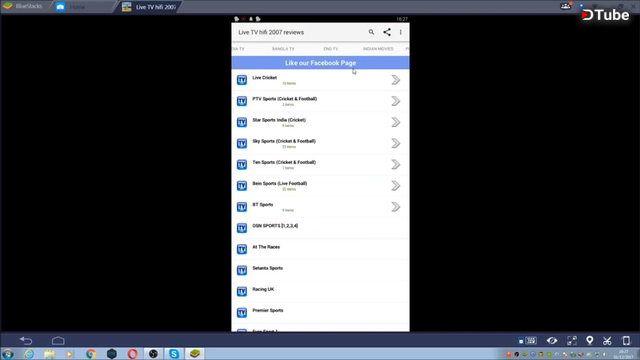Open Internet Explorer from the taskbar
Screen dimensions: 640x360
click(x=29, y=354)
